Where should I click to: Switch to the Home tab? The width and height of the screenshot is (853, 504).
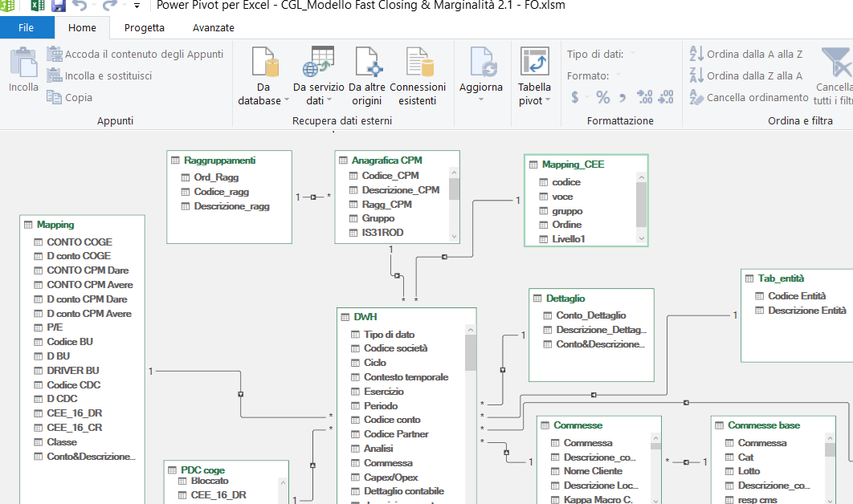82,28
